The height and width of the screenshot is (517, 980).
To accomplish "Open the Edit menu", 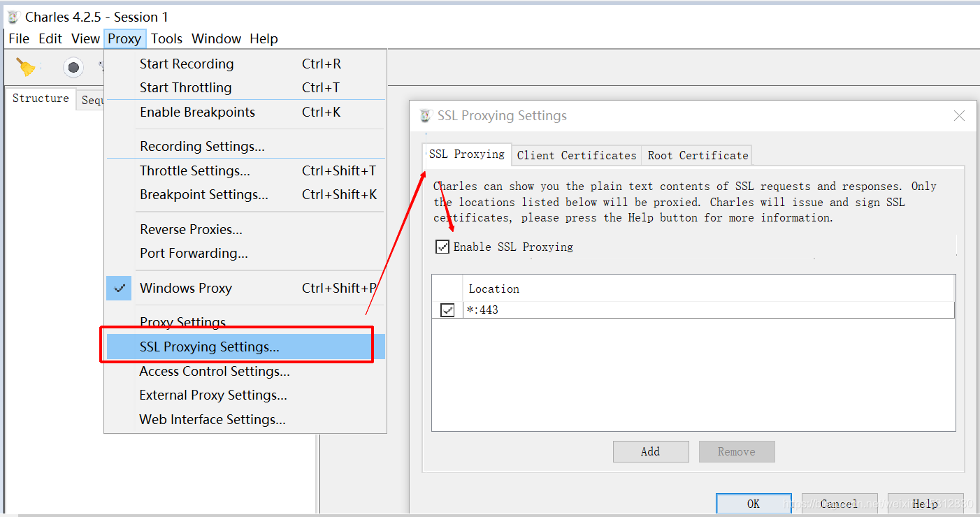I will 50,38.
